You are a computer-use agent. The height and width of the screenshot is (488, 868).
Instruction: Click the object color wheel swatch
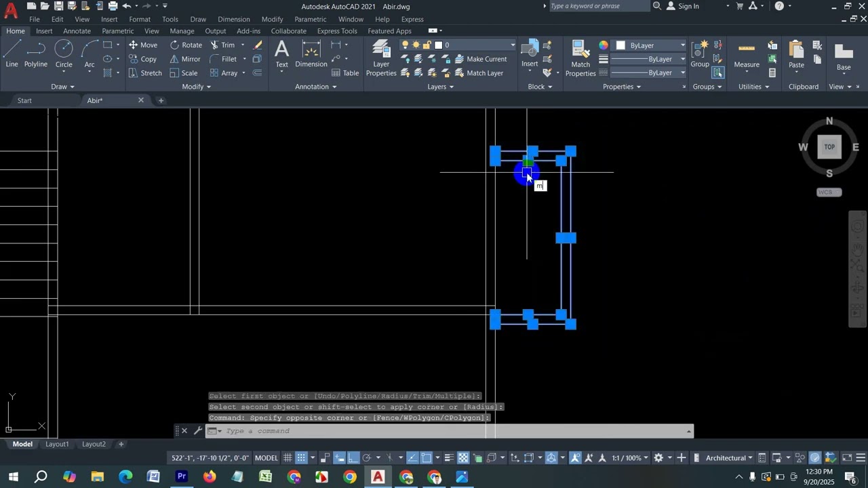(x=604, y=45)
